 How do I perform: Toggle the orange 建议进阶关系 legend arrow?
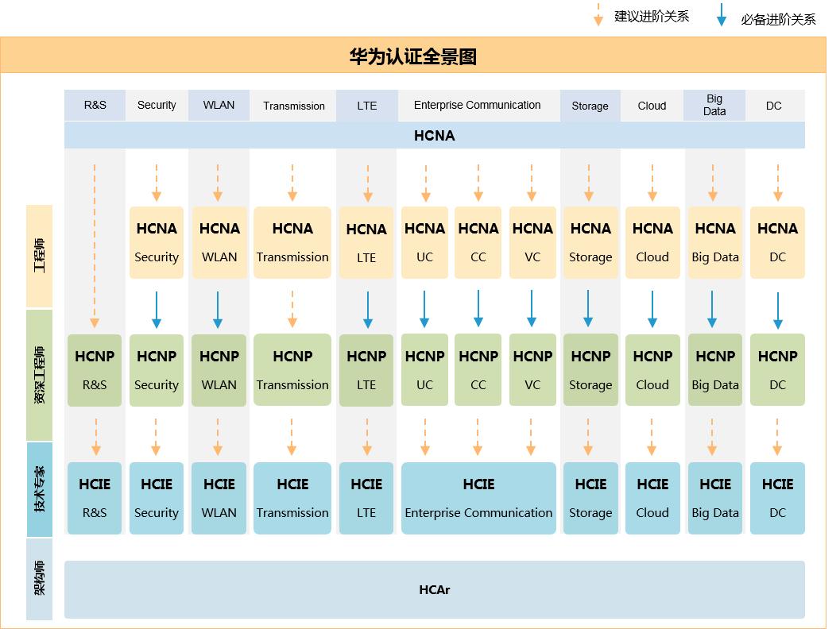click(x=597, y=16)
